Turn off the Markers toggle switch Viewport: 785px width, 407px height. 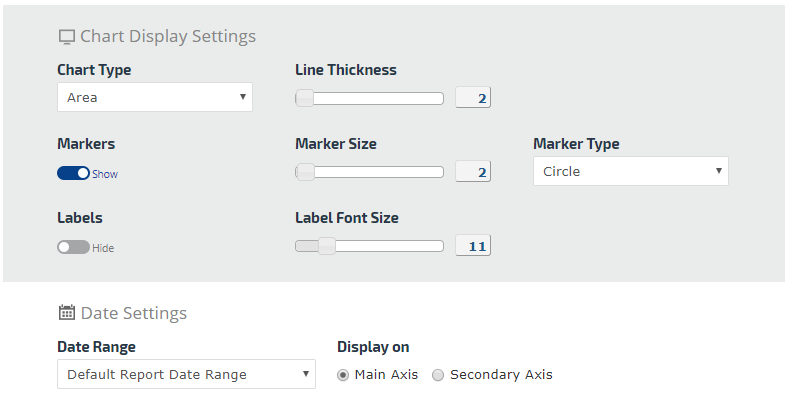point(73,173)
